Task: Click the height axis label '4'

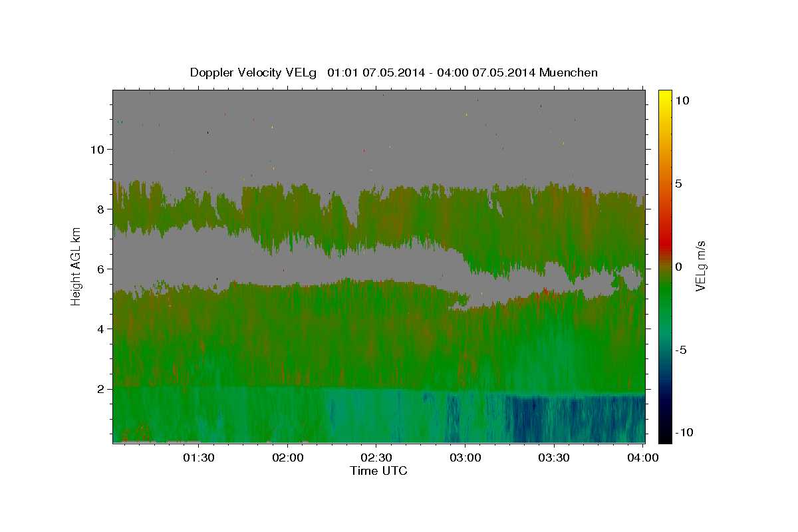Action: 101,329
